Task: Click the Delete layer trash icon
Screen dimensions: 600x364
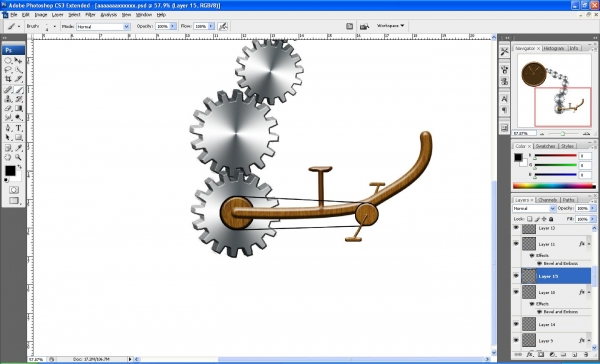Action: click(586, 355)
